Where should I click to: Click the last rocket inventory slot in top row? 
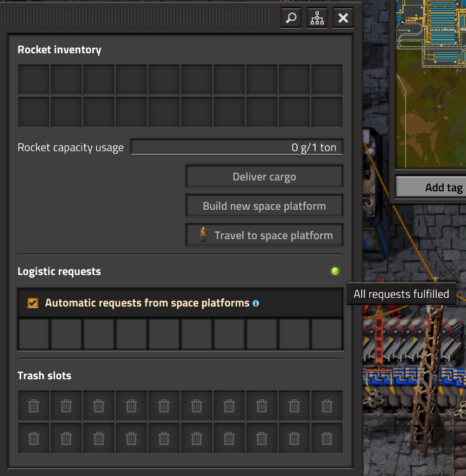[x=326, y=80]
